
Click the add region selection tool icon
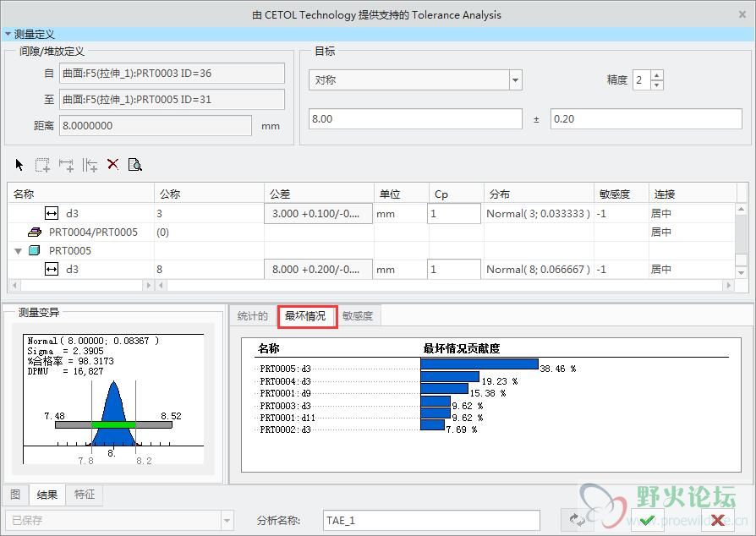pos(42,165)
